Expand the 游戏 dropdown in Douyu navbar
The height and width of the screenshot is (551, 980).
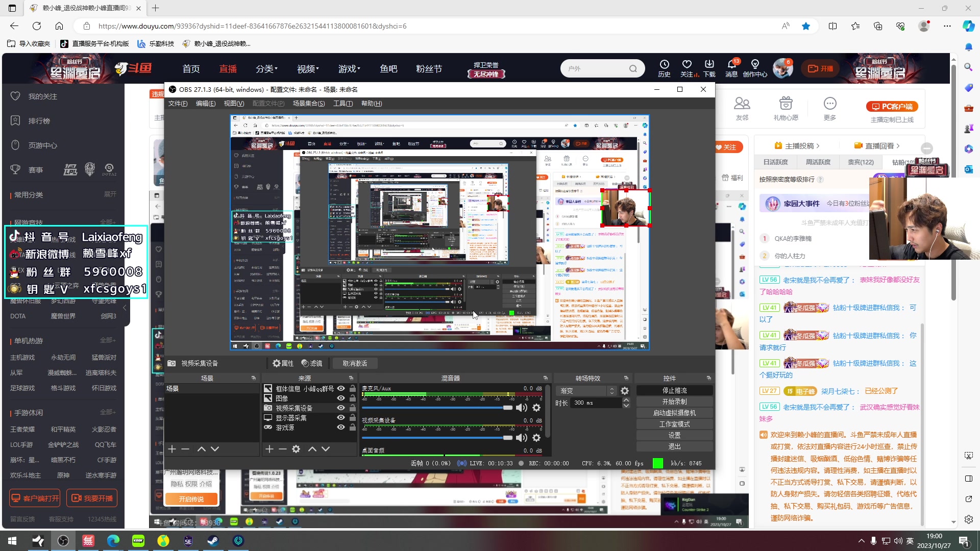349,69
